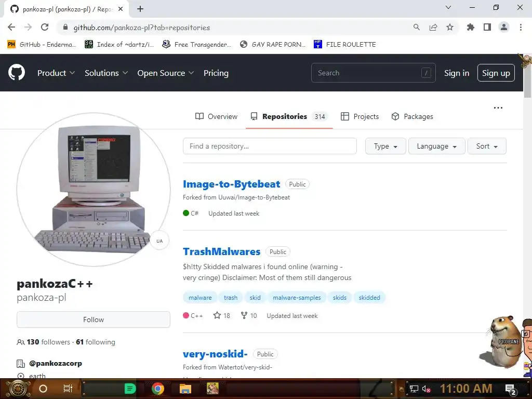Reload the page with refresh icon

pos(45,28)
